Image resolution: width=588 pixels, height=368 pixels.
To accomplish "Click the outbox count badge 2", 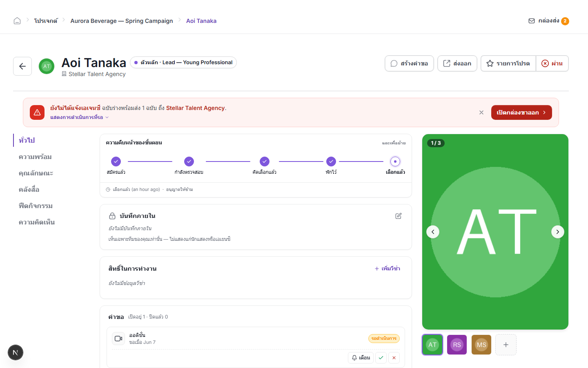I will click(565, 21).
